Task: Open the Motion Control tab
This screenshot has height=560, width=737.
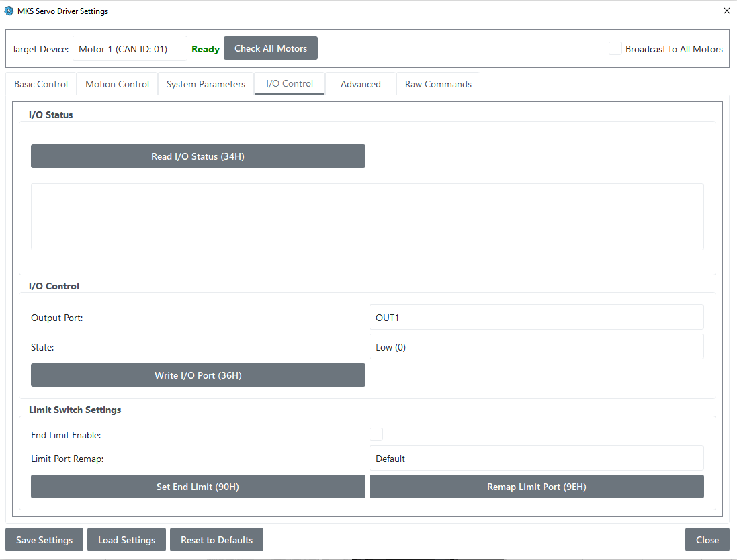Action: click(x=118, y=84)
